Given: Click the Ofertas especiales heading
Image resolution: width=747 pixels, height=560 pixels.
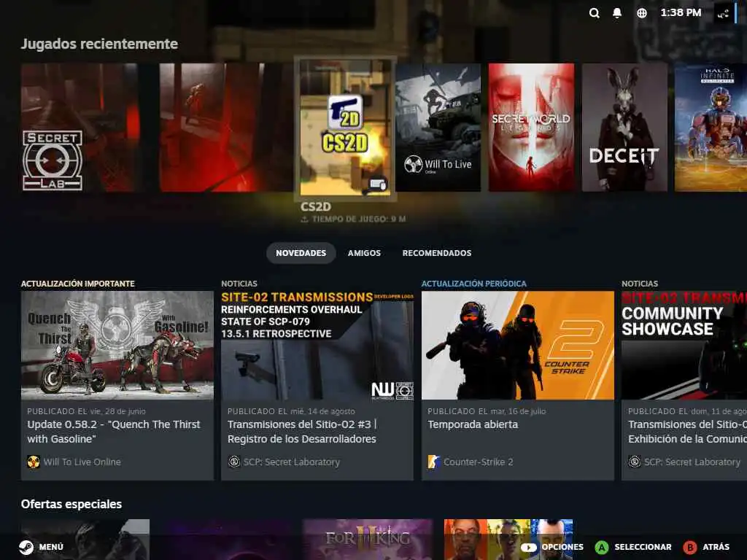Looking at the screenshot, I should (x=71, y=504).
